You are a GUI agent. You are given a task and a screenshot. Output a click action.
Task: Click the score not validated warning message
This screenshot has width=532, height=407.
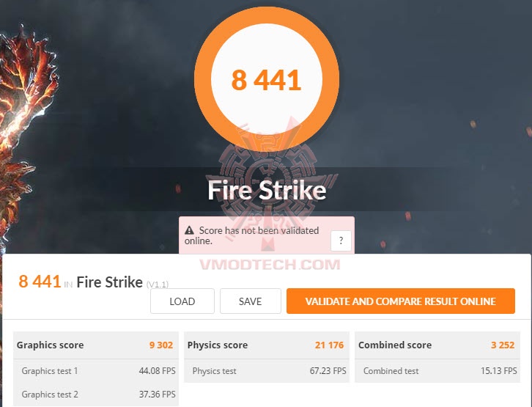coord(251,235)
